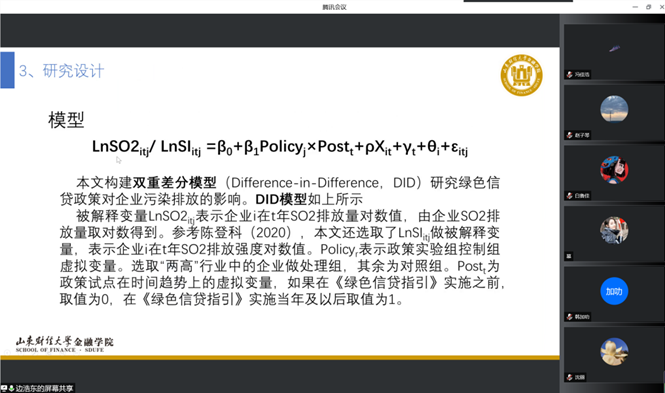The width and height of the screenshot is (665, 393).
Task: Restore down the meeting window
Action: (648, 7)
